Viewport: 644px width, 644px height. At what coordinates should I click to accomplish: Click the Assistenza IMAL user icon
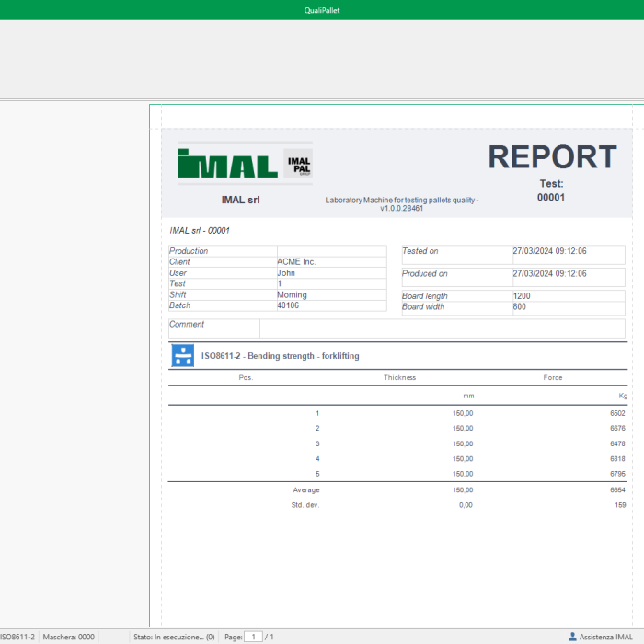tap(572, 637)
